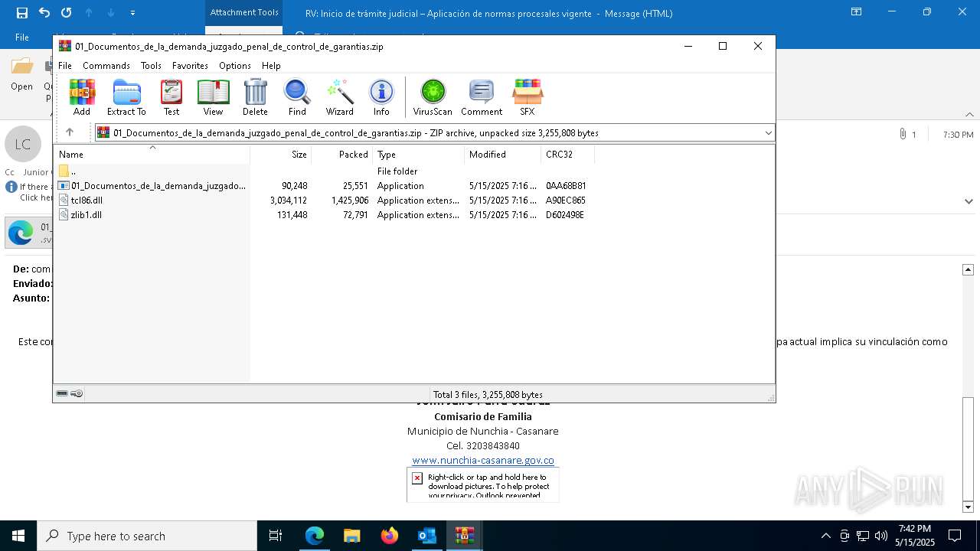Click the Outlook ribbon display options icon

856,12
